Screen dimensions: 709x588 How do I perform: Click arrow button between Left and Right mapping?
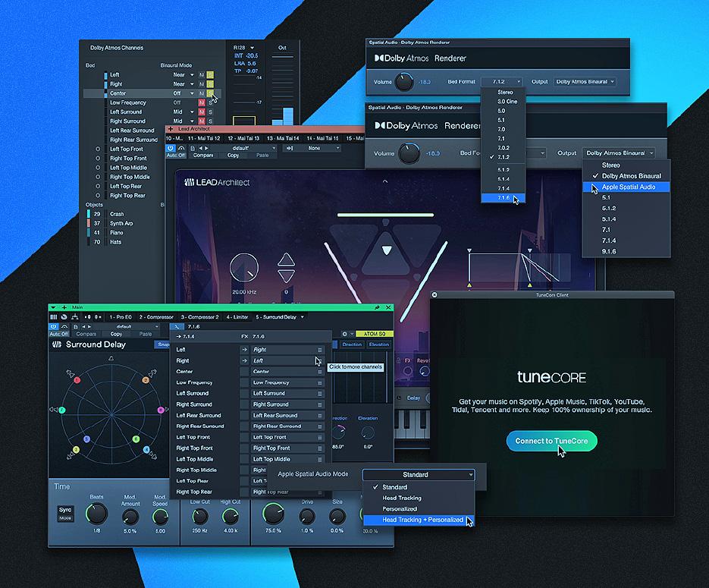tap(244, 350)
